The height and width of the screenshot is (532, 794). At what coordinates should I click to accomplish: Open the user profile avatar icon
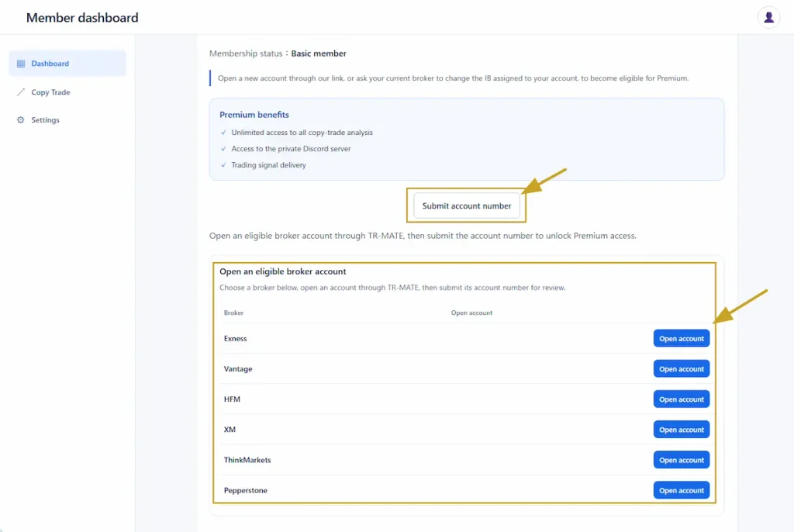pyautogui.click(x=768, y=18)
